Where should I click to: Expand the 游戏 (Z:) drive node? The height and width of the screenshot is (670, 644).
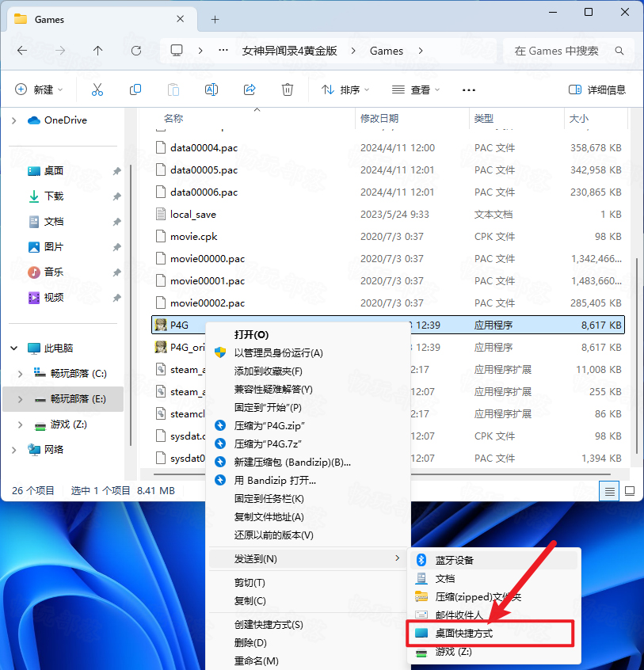[x=20, y=424]
